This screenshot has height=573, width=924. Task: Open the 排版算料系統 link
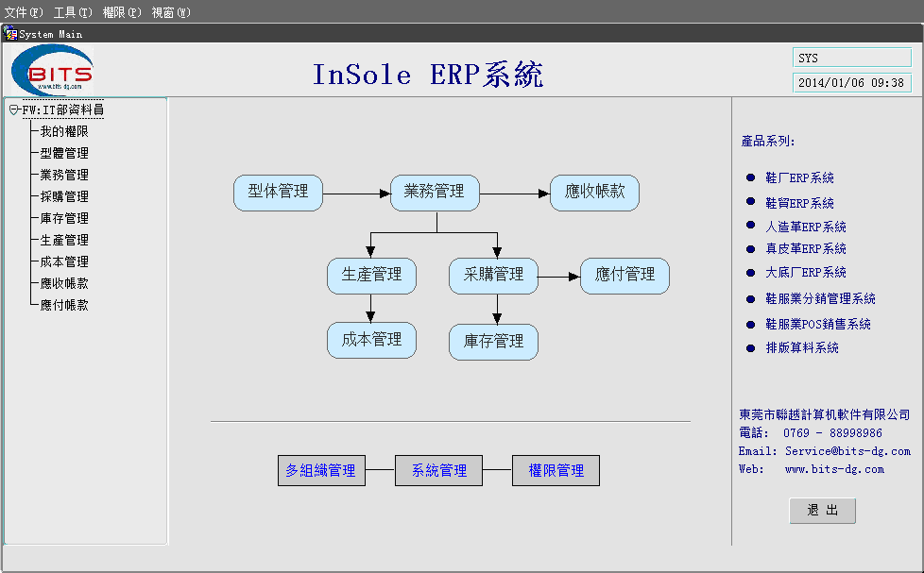coord(802,347)
